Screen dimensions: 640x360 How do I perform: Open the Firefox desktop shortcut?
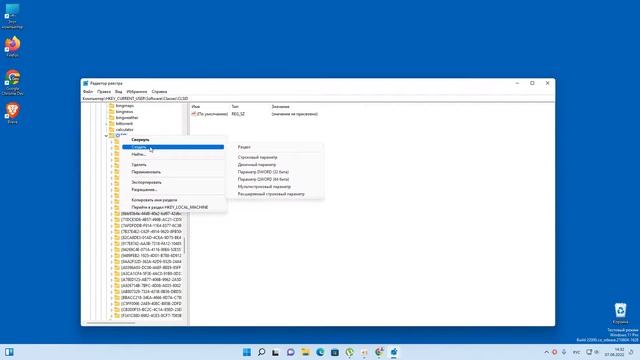point(12,46)
